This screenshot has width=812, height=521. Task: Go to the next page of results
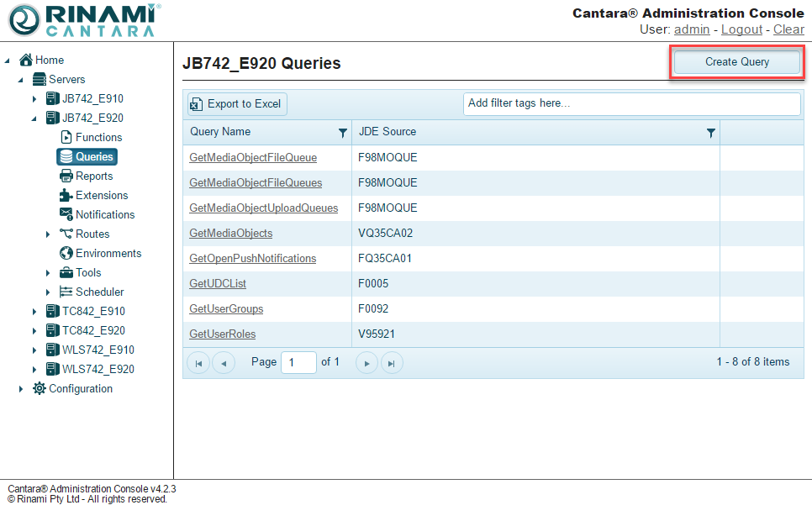366,363
